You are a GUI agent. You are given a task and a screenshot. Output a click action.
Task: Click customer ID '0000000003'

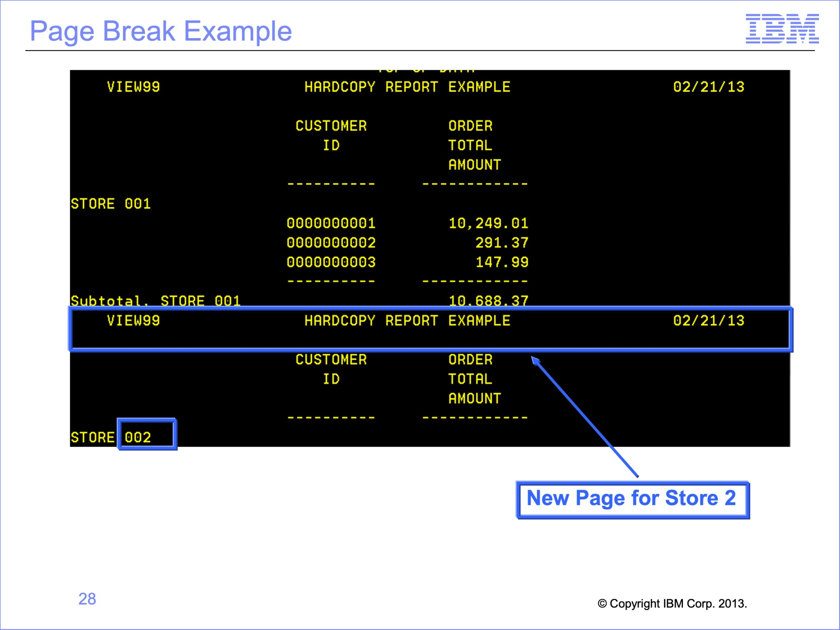tap(331, 262)
